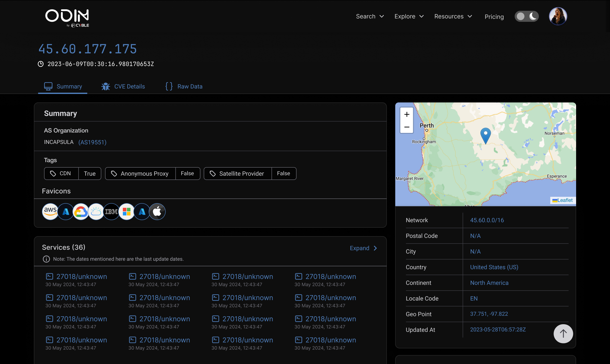Image resolution: width=610 pixels, height=364 pixels.
Task: Switch to the CVE Details tab
Action: [123, 86]
